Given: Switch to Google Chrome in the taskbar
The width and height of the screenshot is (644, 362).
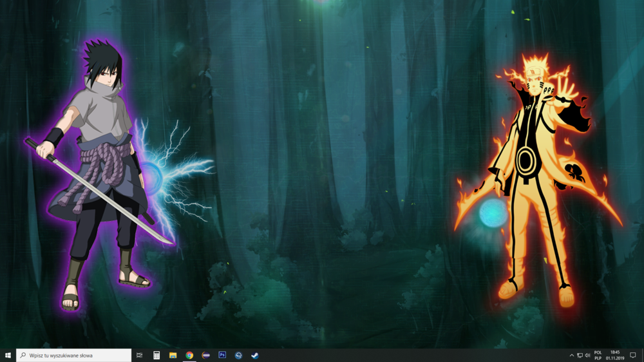Looking at the screenshot, I should [x=189, y=356].
